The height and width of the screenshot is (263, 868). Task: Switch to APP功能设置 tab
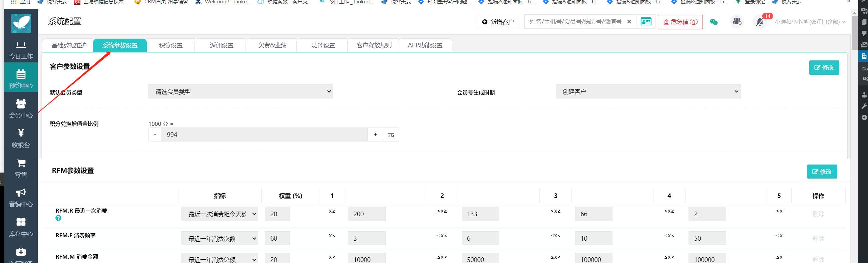coord(425,45)
